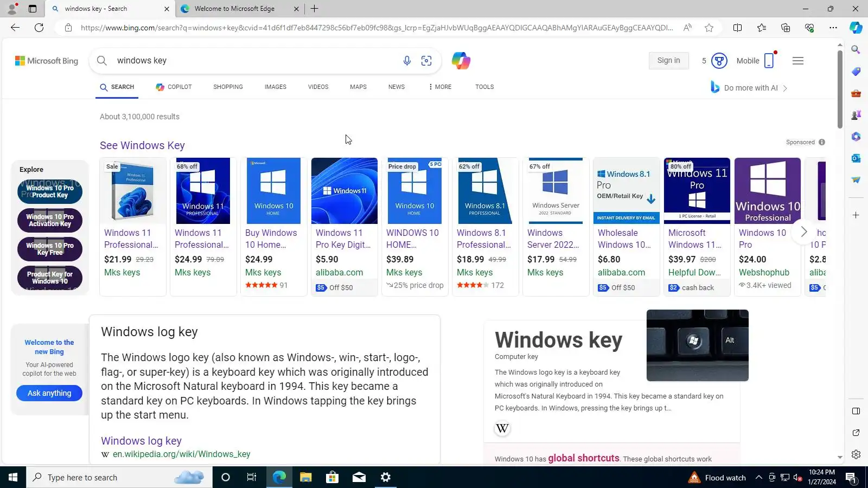
Task: Click the Sign in button
Action: tap(668, 61)
